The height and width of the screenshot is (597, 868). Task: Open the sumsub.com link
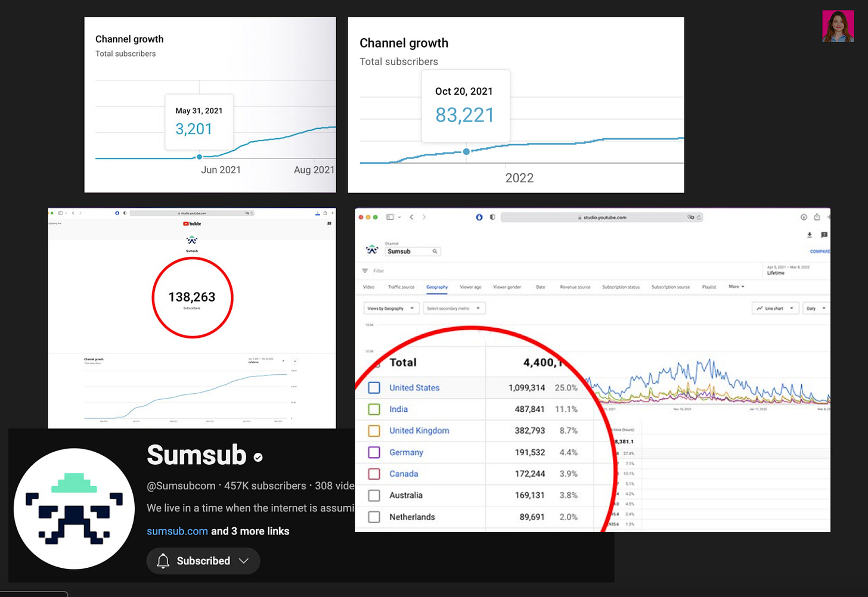[177, 531]
